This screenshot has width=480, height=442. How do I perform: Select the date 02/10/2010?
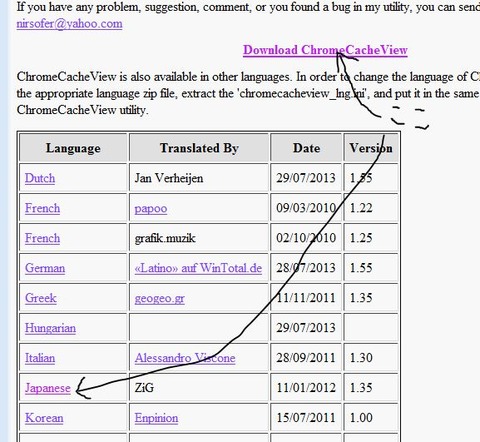coord(306,238)
